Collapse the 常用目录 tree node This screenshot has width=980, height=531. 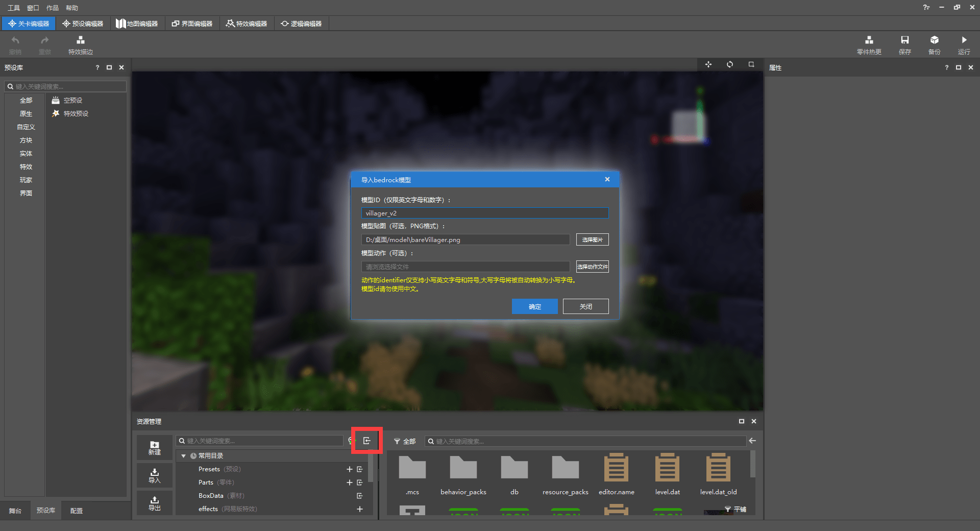point(183,456)
